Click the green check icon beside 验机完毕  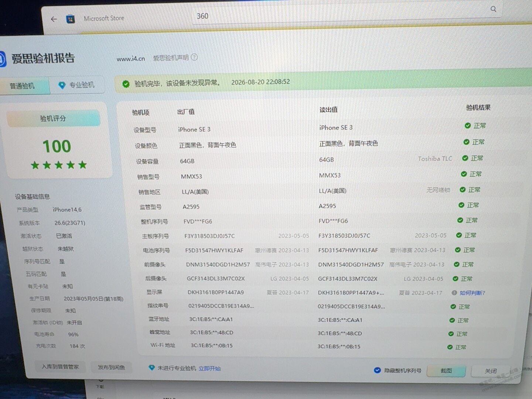(x=126, y=84)
